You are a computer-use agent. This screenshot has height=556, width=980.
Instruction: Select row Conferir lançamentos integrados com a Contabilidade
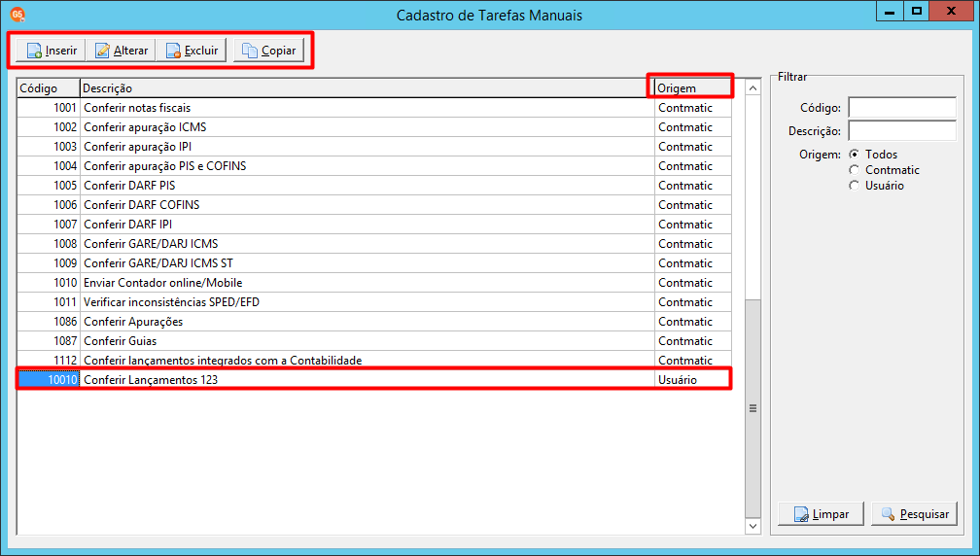pos(374,360)
